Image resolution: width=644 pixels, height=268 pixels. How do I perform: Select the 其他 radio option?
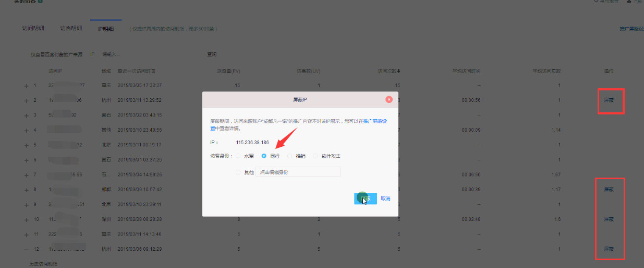click(x=238, y=172)
